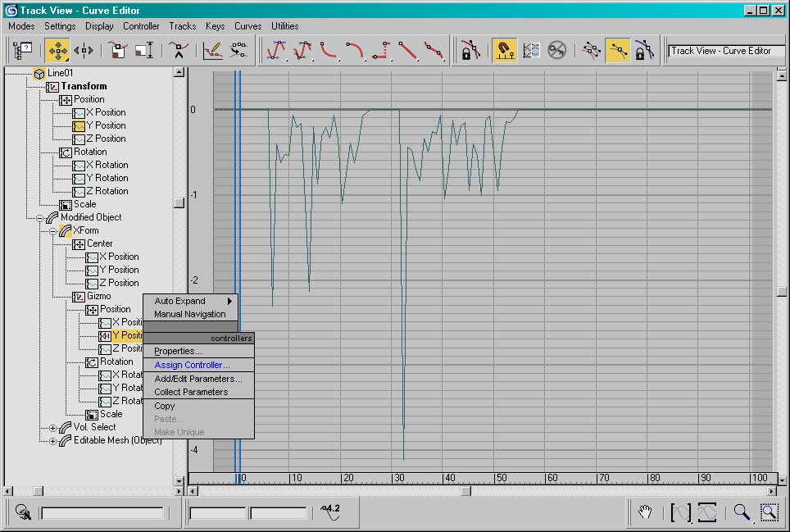Viewport: 790px width, 532px height.
Task: Open the Filters tool in toolbar
Action: coord(23,50)
